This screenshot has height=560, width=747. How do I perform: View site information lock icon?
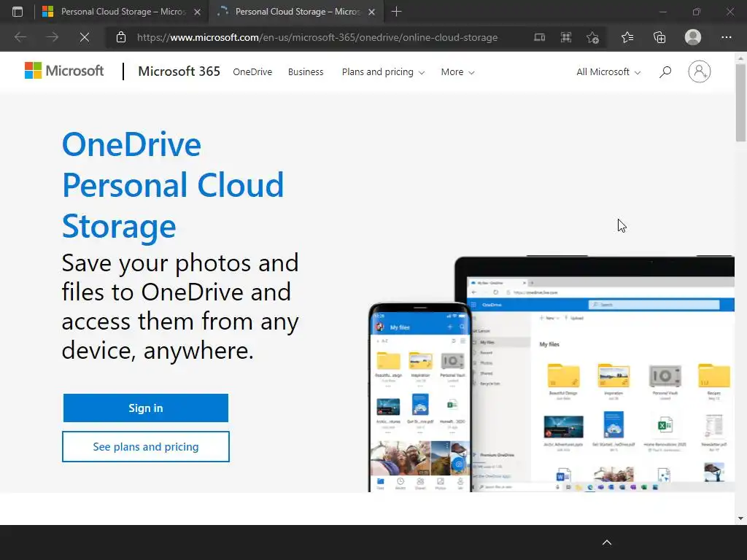121,37
